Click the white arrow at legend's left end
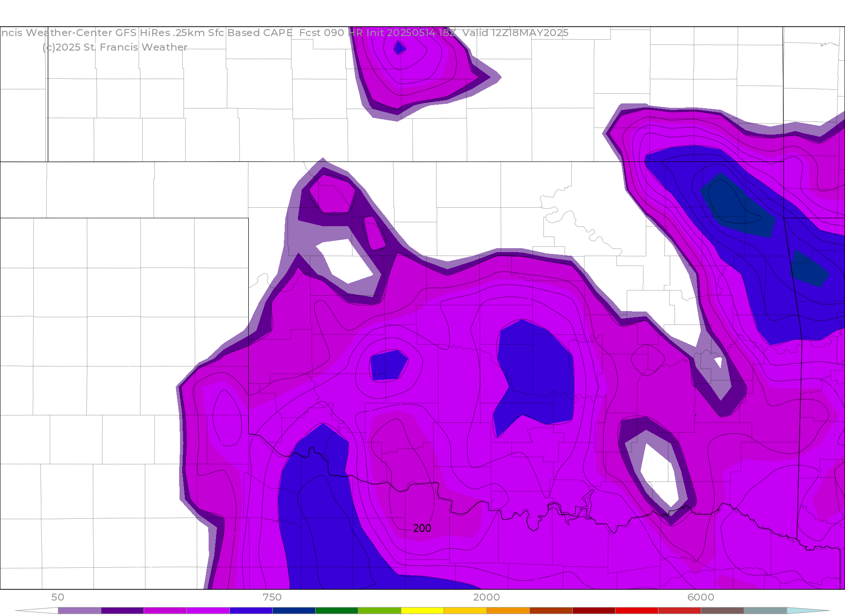 coord(37,610)
